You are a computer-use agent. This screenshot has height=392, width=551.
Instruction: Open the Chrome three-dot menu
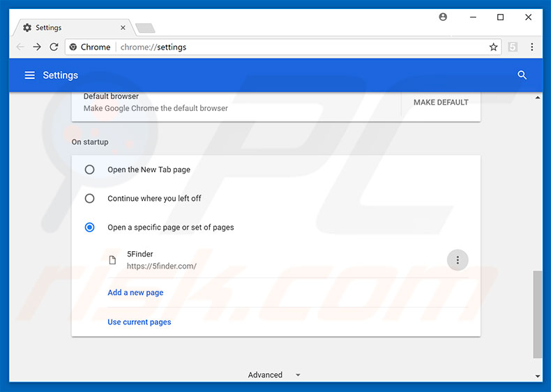tap(532, 47)
